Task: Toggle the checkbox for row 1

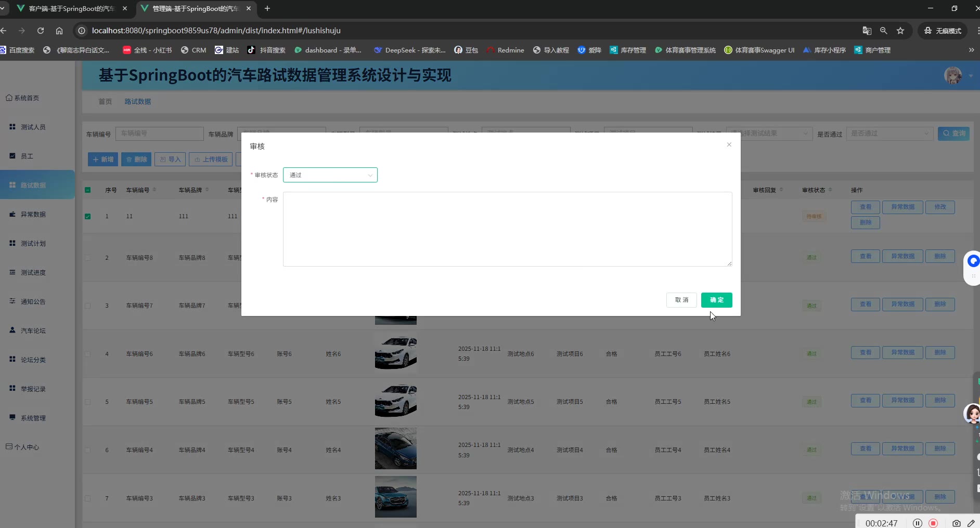Action: [87, 216]
